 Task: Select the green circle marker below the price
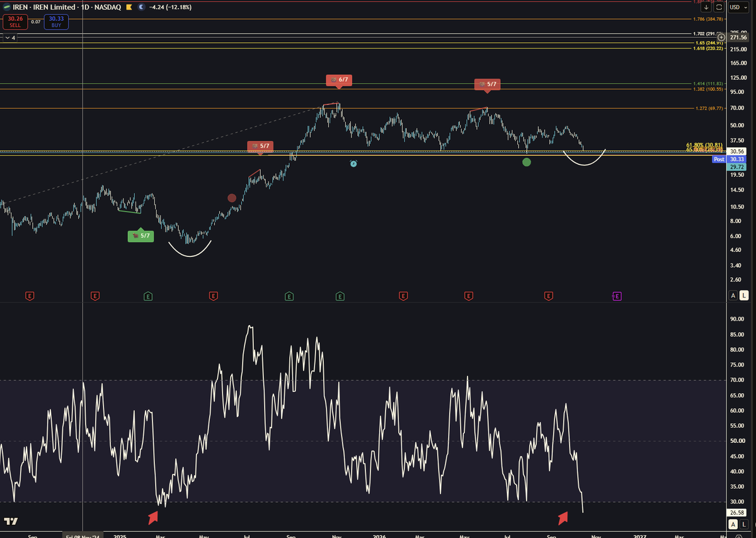527,162
